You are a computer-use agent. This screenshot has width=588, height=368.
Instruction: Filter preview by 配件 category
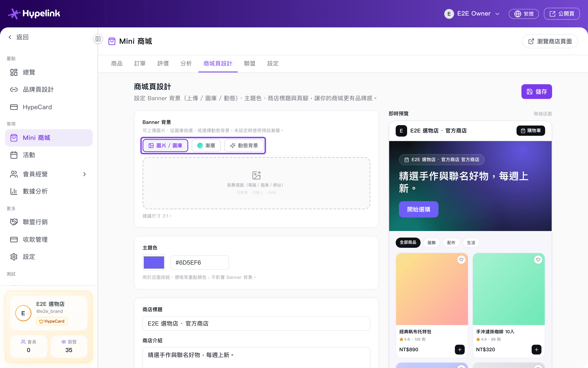click(x=451, y=243)
